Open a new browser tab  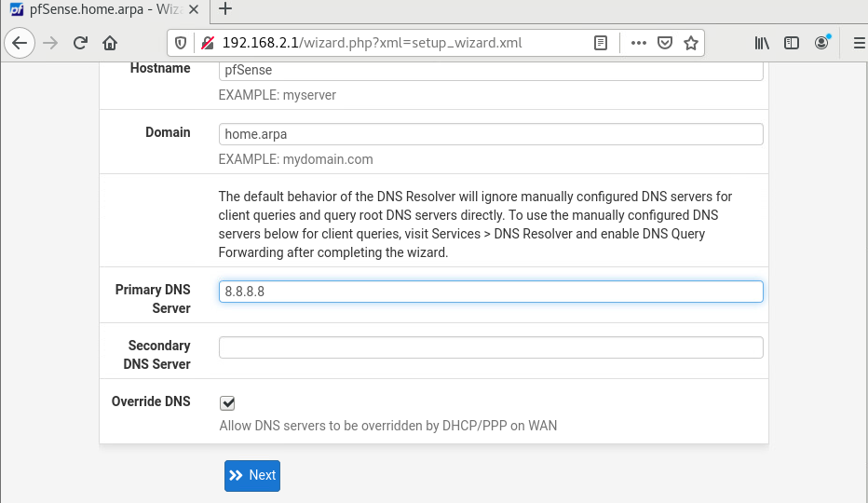click(225, 9)
